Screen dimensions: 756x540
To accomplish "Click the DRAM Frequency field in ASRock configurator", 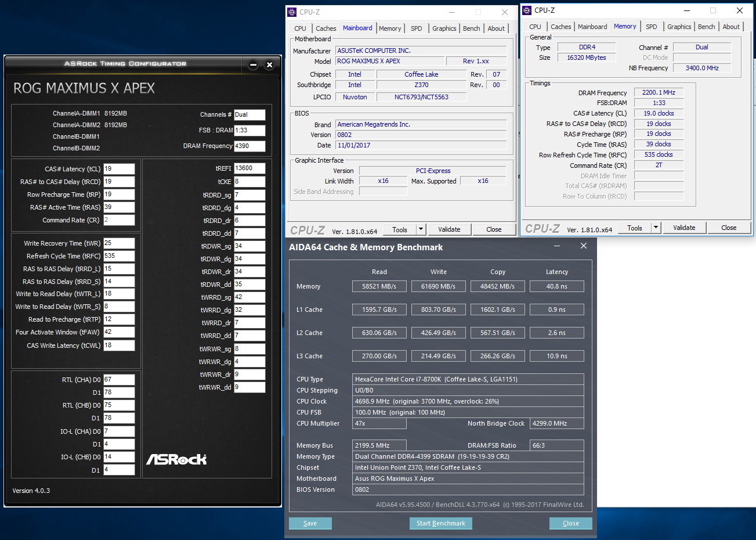I will (x=249, y=146).
